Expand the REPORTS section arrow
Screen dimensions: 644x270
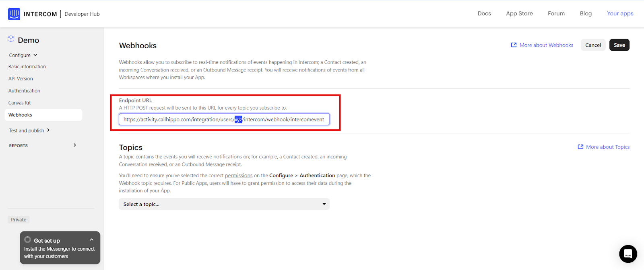pos(75,145)
